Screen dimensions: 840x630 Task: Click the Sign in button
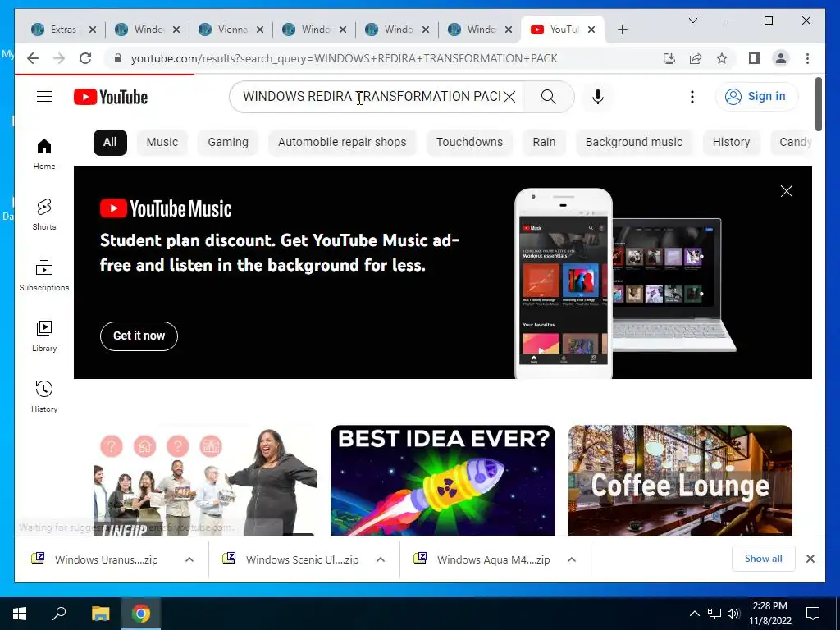(756, 97)
